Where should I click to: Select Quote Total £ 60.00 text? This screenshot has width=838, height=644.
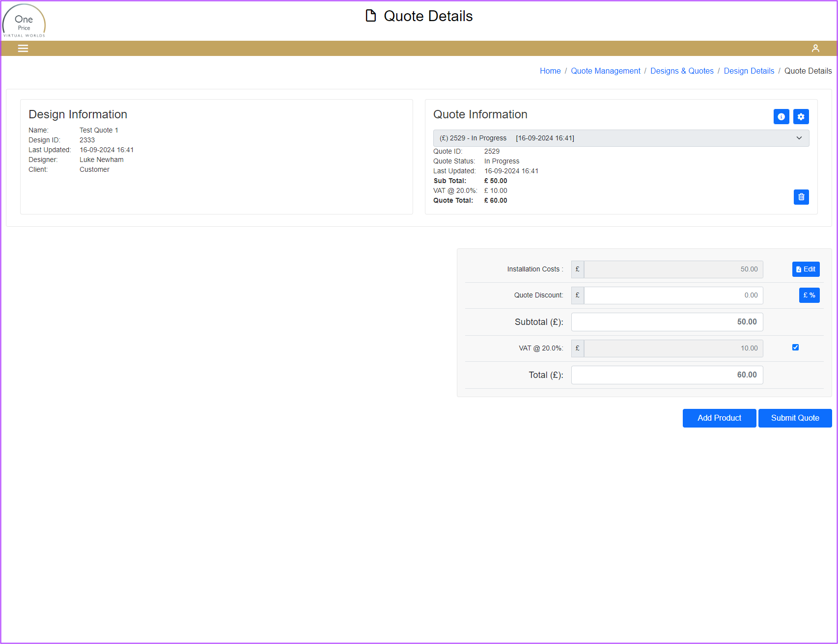(x=496, y=200)
